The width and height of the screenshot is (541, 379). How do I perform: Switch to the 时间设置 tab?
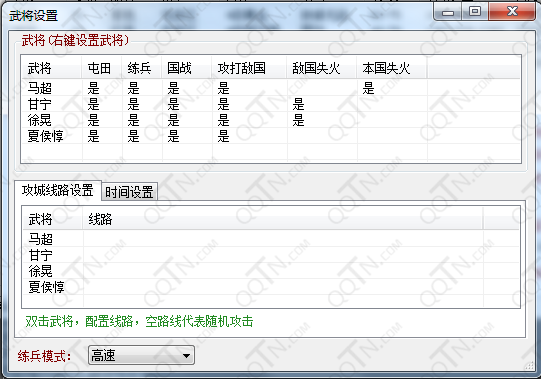point(129,192)
